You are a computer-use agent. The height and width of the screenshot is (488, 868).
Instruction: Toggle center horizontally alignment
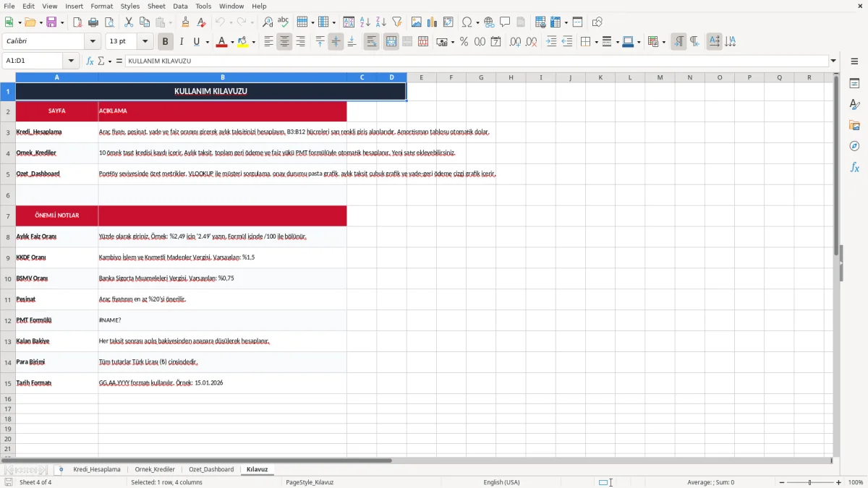pos(284,42)
